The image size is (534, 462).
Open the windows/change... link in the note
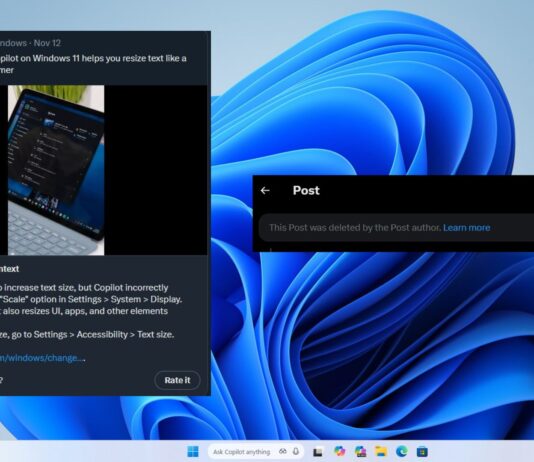pyautogui.click(x=42, y=358)
